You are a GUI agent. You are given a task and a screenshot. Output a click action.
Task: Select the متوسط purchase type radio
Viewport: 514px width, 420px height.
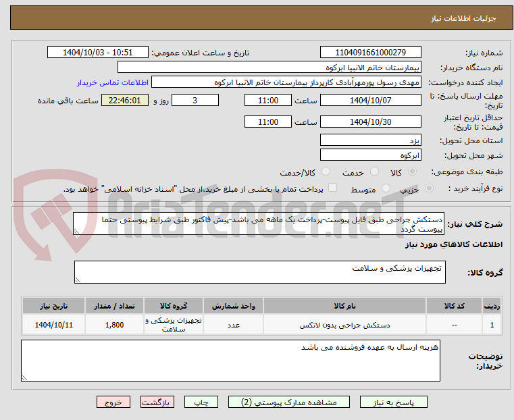click(x=386, y=188)
